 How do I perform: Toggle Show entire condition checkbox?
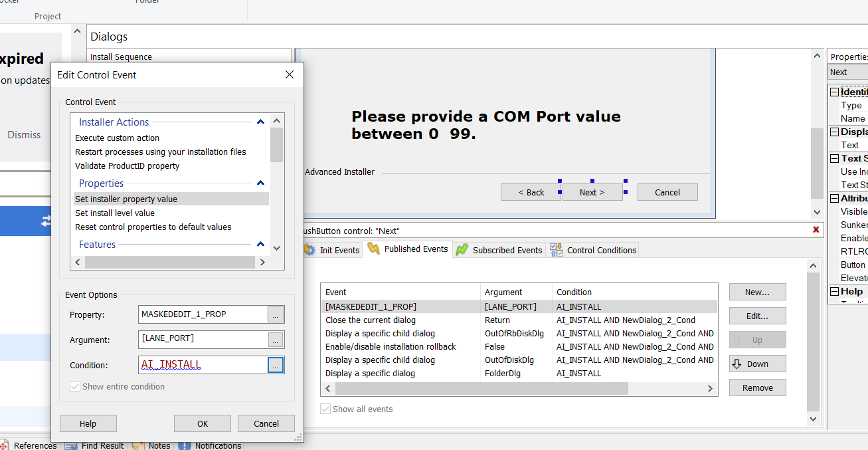coord(74,387)
